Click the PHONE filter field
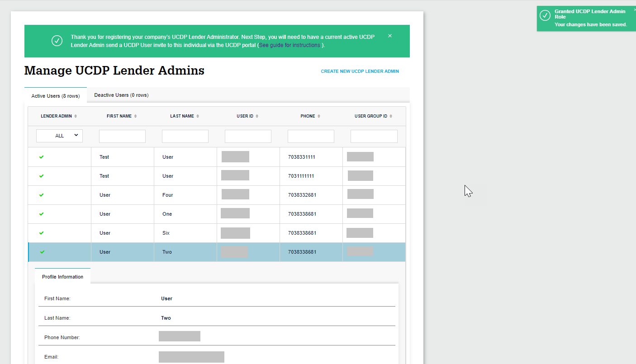Image resolution: width=636 pixels, height=364 pixels. click(311, 136)
